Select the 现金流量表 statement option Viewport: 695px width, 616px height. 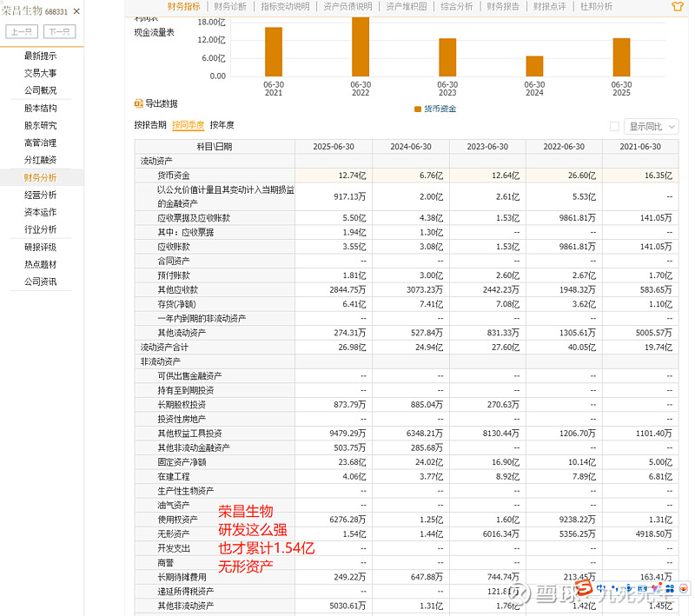point(155,32)
